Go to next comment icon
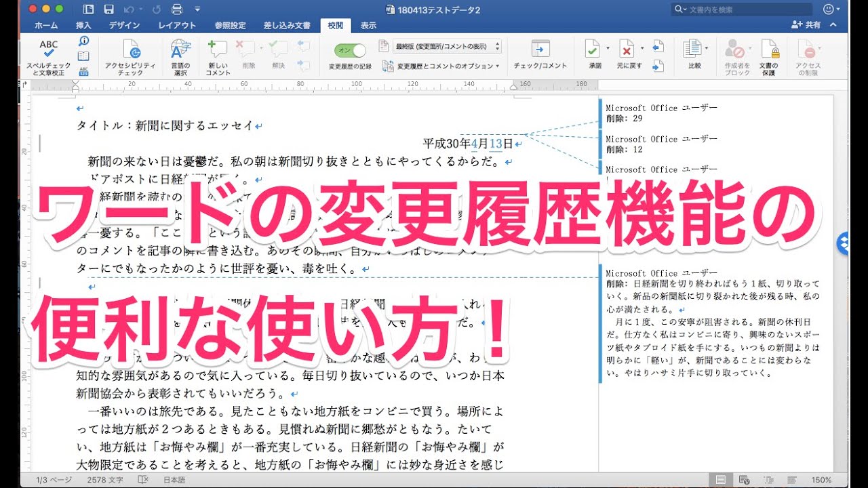The image size is (868, 488). pos(303,66)
